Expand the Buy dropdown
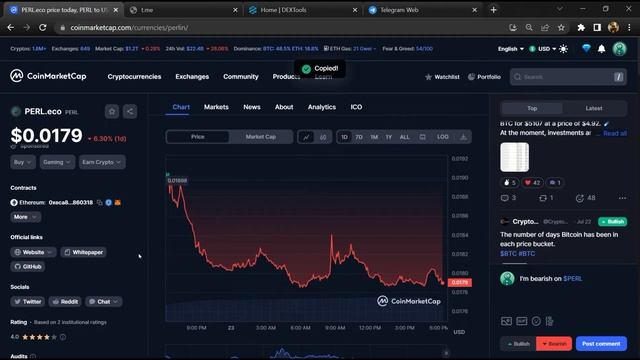This screenshot has height=360, width=640. pos(23,162)
